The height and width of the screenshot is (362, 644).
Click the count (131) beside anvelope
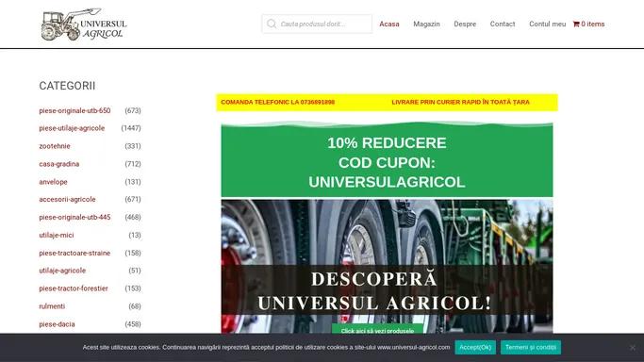click(x=133, y=182)
